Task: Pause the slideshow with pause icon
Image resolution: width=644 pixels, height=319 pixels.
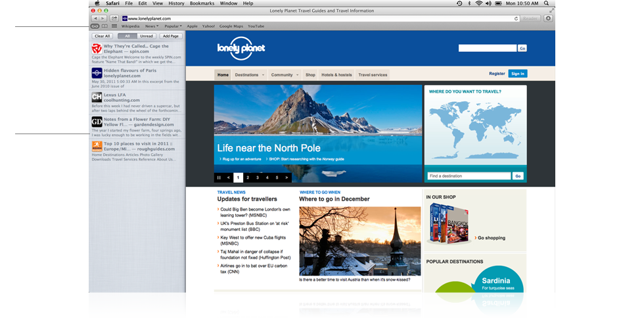Action: (x=219, y=178)
